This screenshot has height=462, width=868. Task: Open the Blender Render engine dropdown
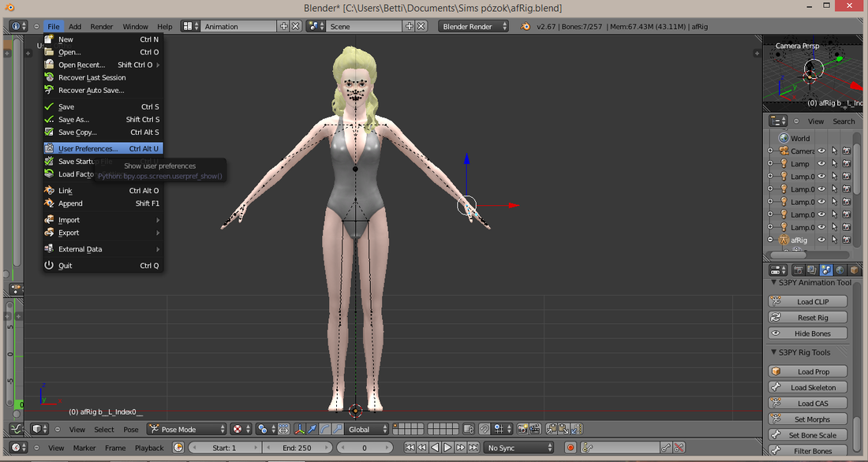[473, 27]
